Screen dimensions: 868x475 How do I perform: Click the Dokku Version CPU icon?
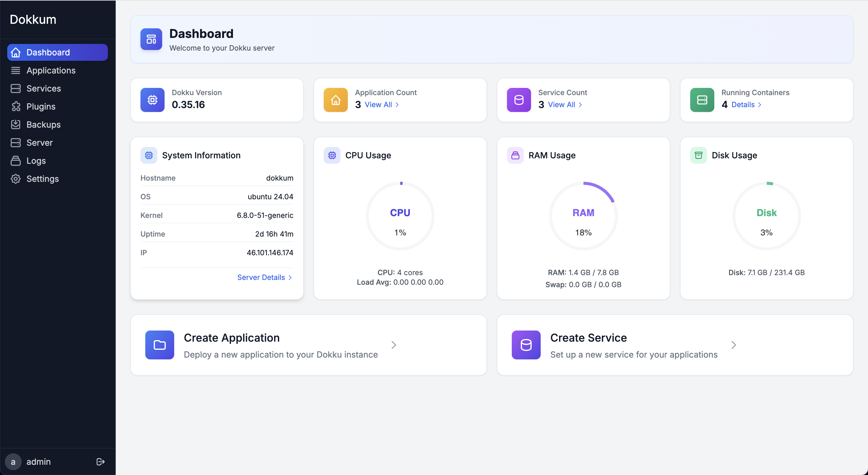click(152, 100)
